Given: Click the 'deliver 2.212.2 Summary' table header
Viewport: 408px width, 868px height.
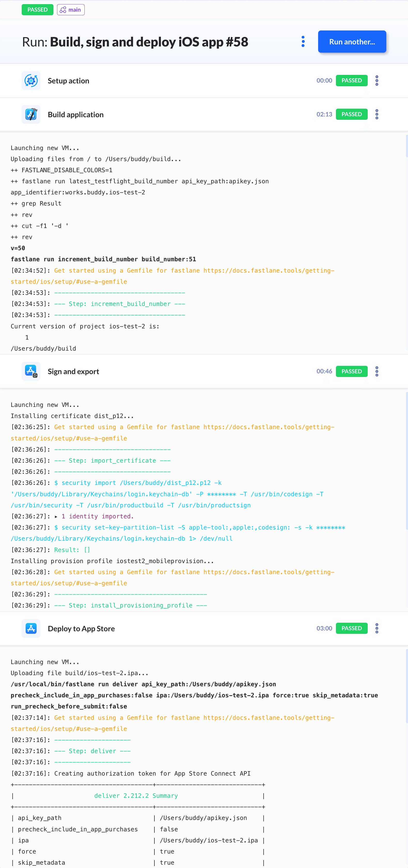Looking at the screenshot, I should [136, 795].
